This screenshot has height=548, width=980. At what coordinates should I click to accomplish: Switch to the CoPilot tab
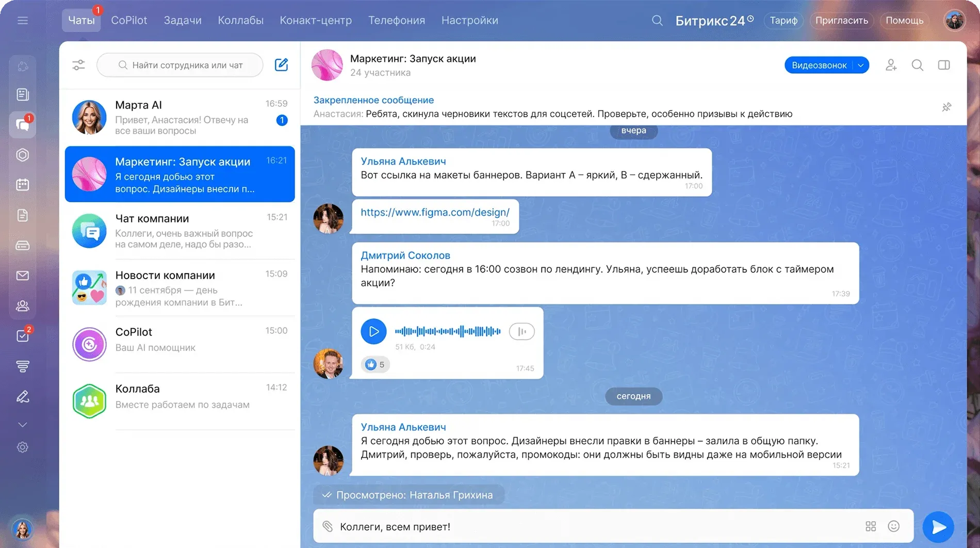point(129,20)
